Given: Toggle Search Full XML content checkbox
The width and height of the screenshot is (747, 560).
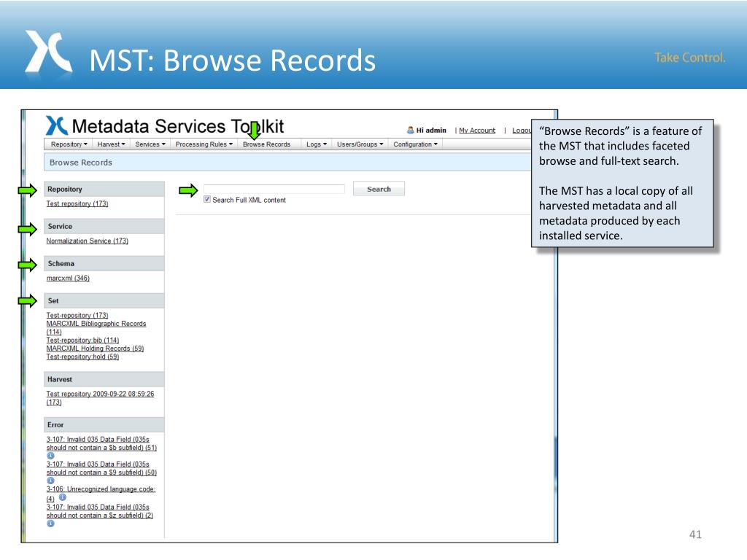Looking at the screenshot, I should point(206,200).
